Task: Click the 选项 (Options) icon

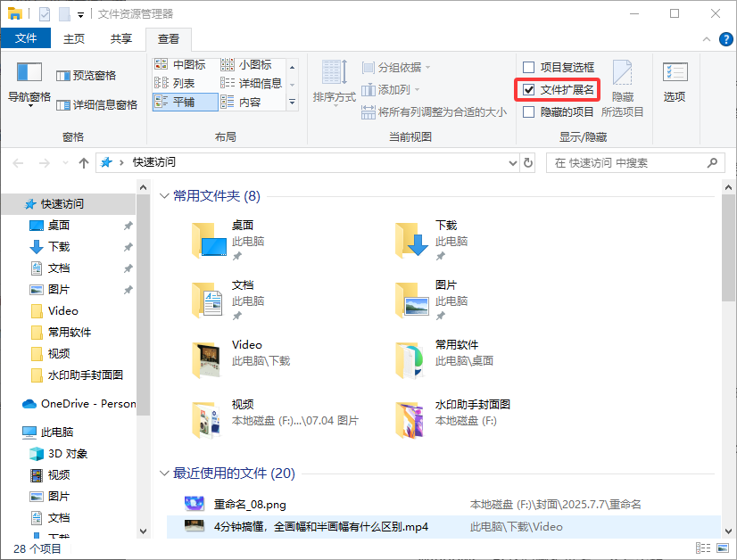Action: tap(674, 76)
